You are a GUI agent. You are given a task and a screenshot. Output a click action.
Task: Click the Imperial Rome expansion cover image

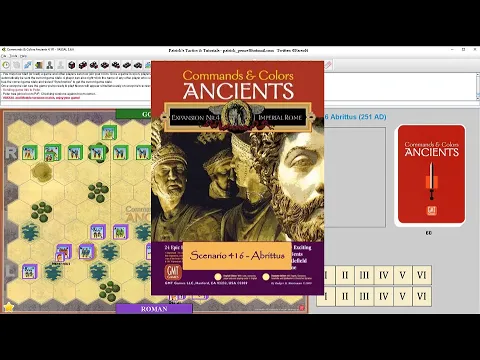coord(237,178)
